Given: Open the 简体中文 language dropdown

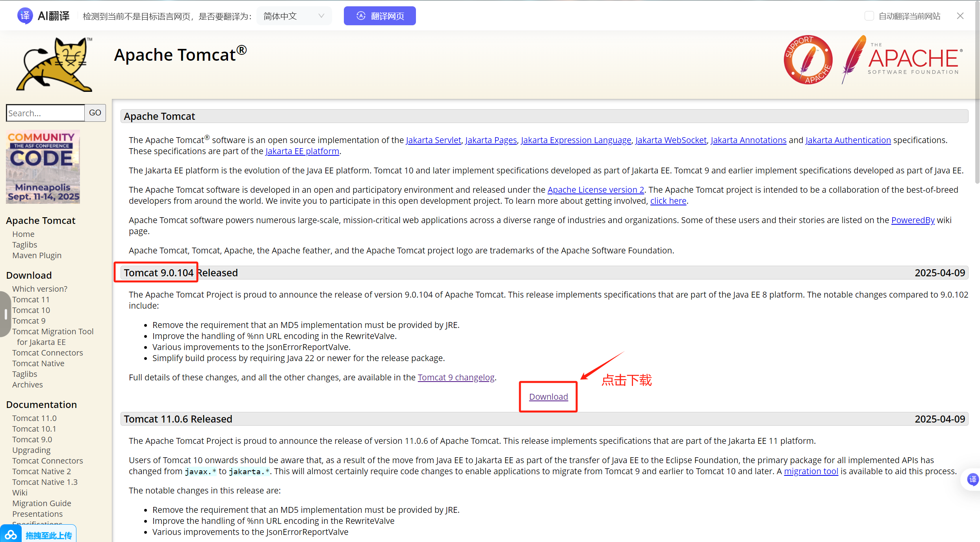Looking at the screenshot, I should point(294,16).
